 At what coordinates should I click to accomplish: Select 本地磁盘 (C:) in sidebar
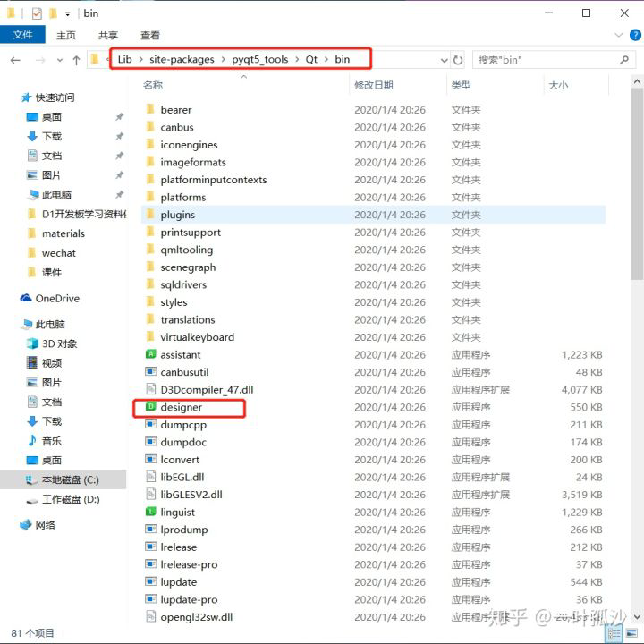point(63,479)
